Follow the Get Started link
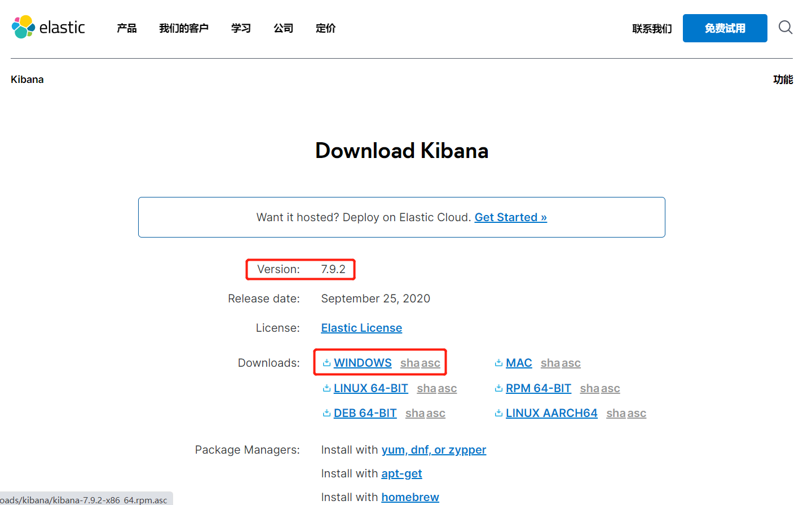Viewport: 812px width, 505px height. pyautogui.click(x=511, y=217)
